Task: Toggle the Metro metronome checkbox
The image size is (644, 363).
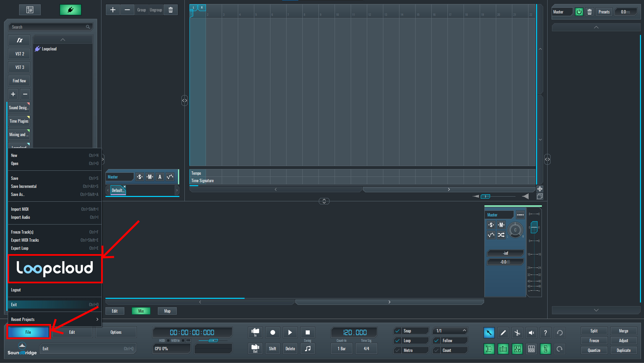Action: tap(397, 350)
